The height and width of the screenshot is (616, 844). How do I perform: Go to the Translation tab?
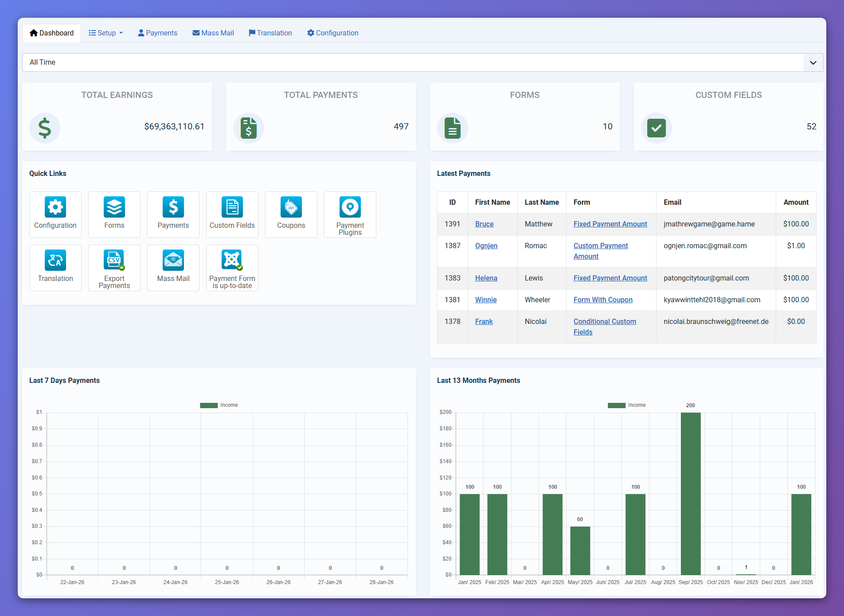point(270,33)
